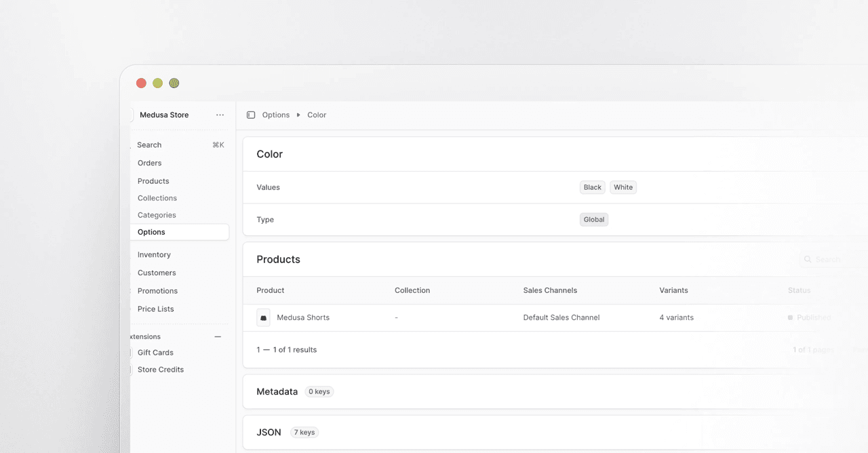This screenshot has height=453, width=868.
Task: Click the Medusa Shorts product thumbnail
Action: (x=263, y=317)
